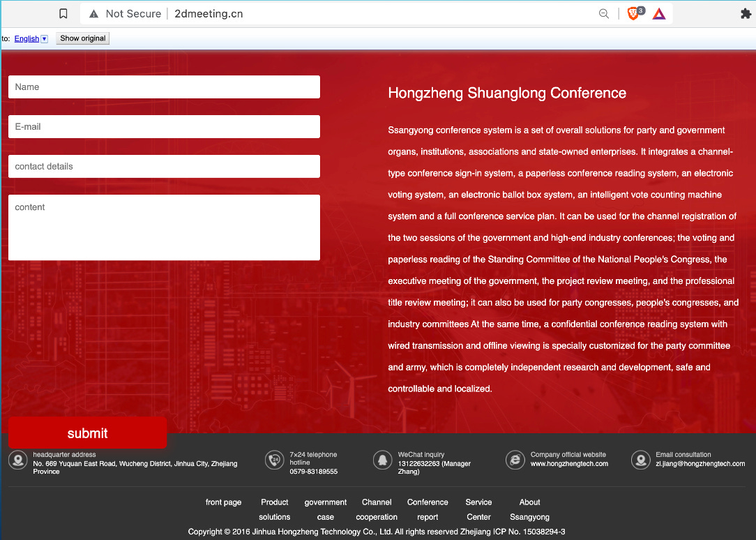Viewport: 756px width, 540px height.
Task: Click the Brave Rewards triangle icon
Action: (659, 13)
